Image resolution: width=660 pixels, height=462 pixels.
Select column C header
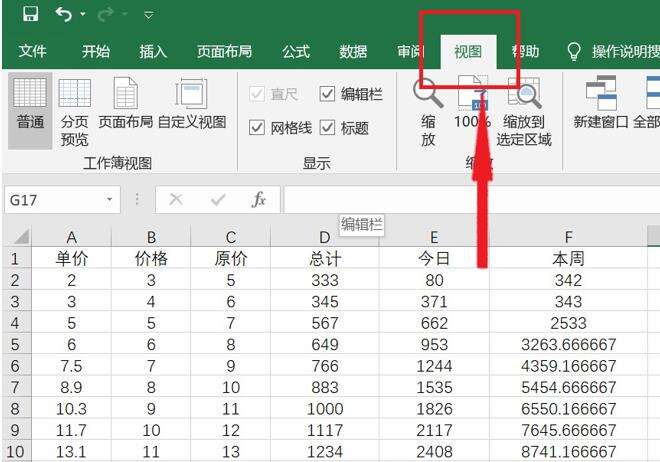[x=231, y=237]
